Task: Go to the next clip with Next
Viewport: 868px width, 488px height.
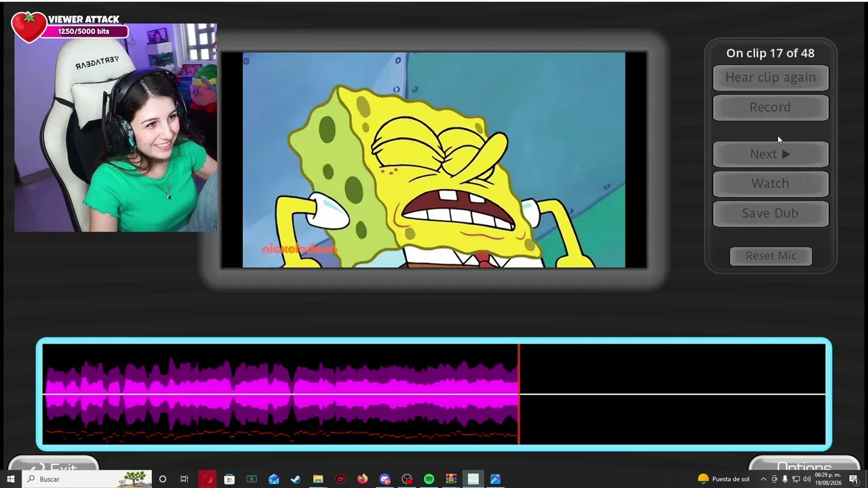Action: pyautogui.click(x=770, y=154)
